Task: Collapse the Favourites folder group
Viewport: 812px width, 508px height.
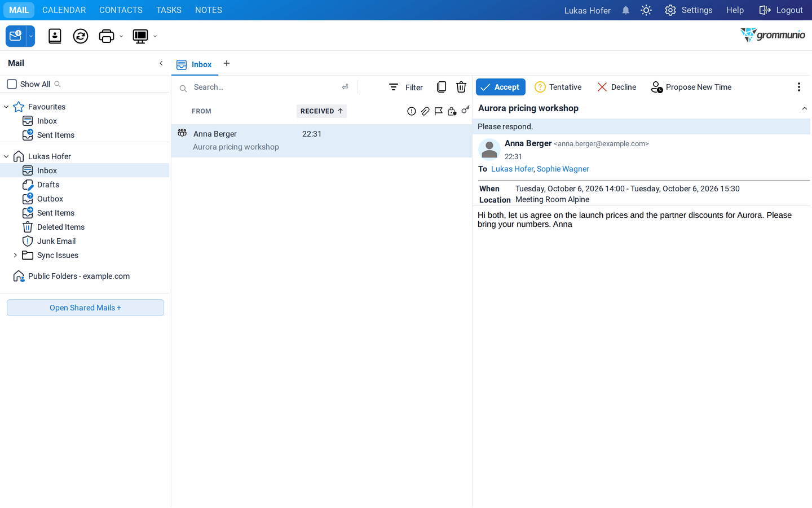Action: point(6,107)
